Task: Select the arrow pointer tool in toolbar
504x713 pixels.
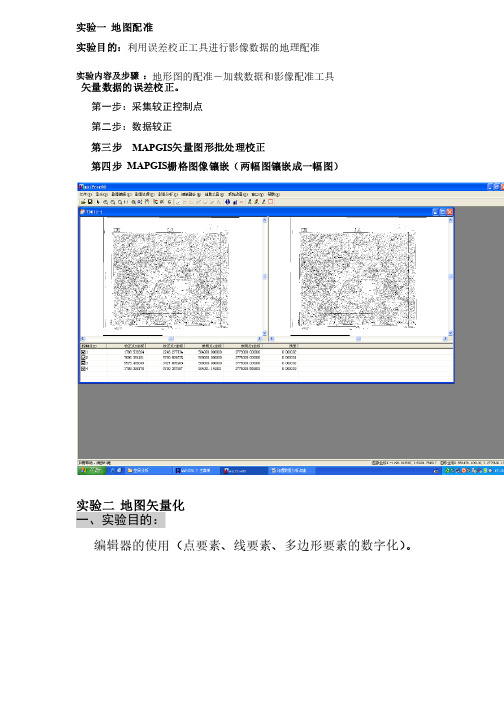Action: tap(98, 201)
